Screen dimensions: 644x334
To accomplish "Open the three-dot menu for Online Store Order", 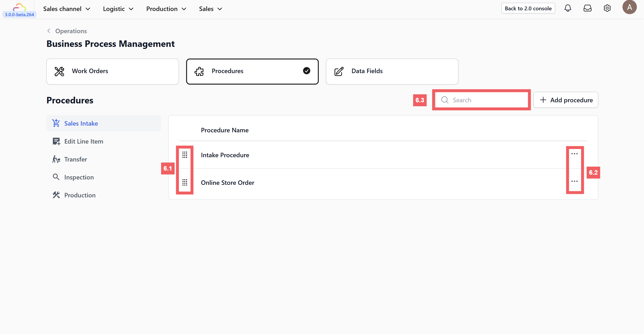I will tap(575, 181).
